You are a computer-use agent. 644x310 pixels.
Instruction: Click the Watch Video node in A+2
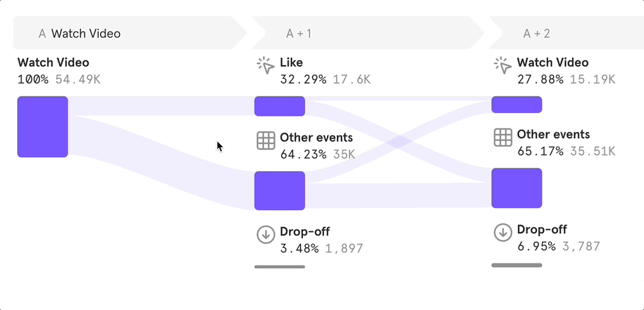pos(516,105)
